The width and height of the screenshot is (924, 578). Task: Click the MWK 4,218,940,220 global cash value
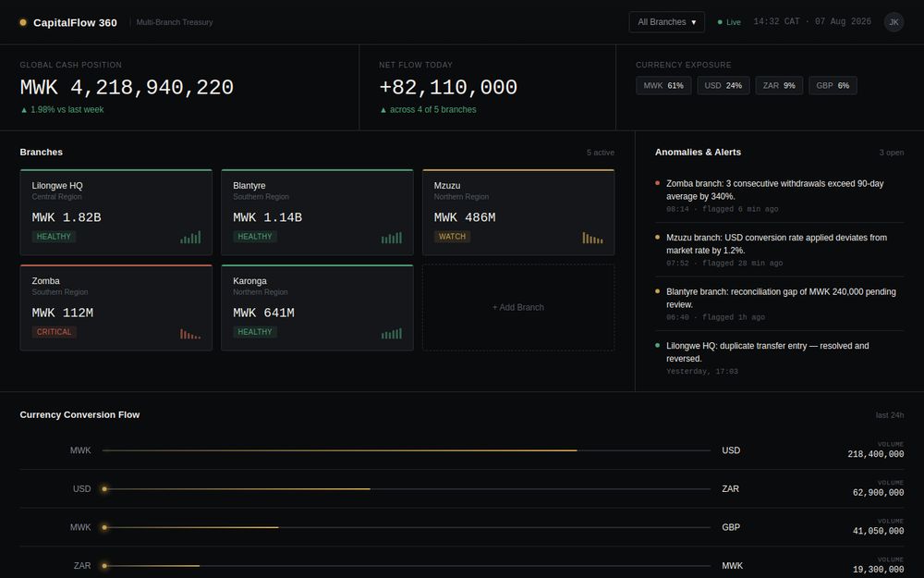click(x=127, y=87)
